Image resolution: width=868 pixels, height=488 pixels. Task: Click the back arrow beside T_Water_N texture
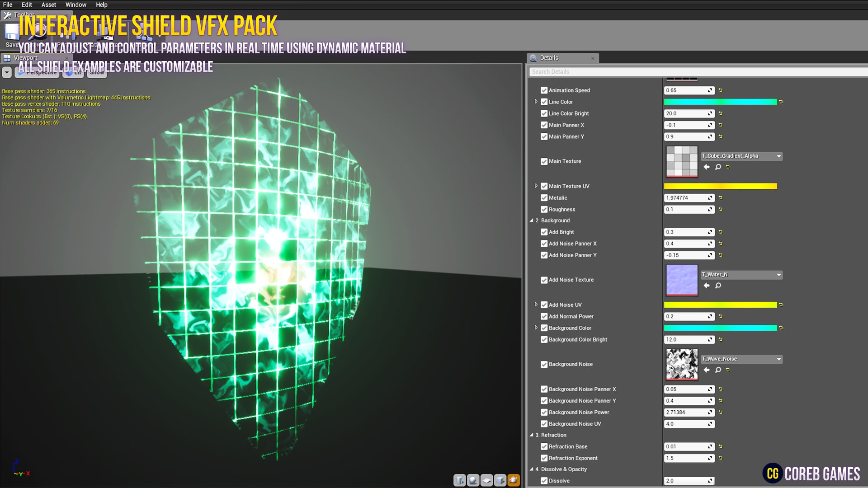(707, 286)
